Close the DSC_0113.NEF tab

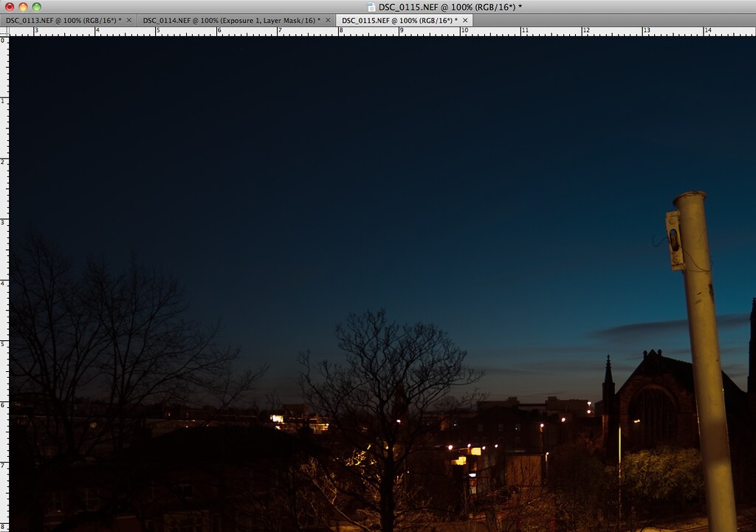tap(129, 20)
